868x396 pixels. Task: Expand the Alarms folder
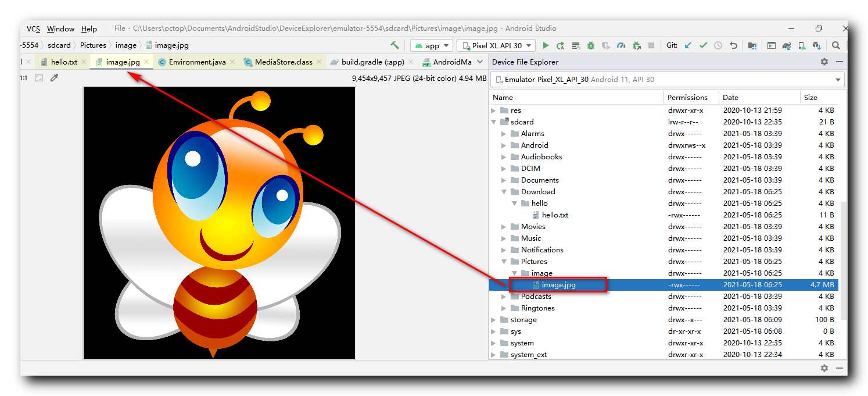[x=504, y=134]
